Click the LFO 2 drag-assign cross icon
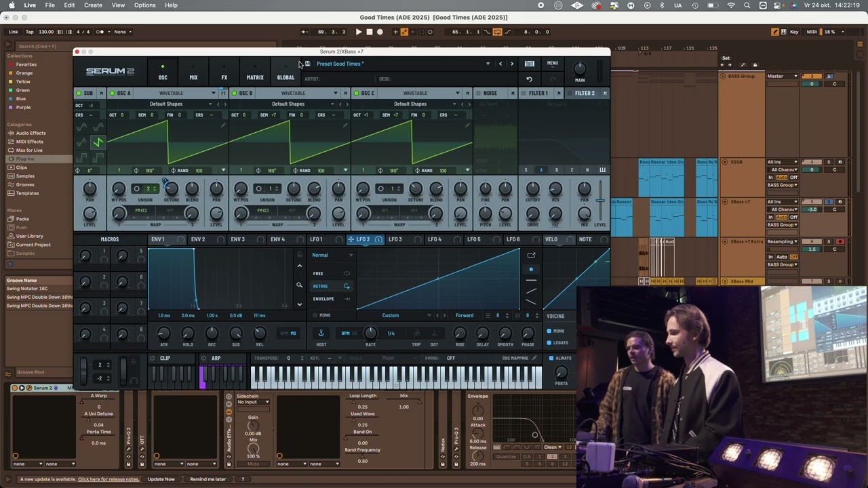 pos(351,239)
